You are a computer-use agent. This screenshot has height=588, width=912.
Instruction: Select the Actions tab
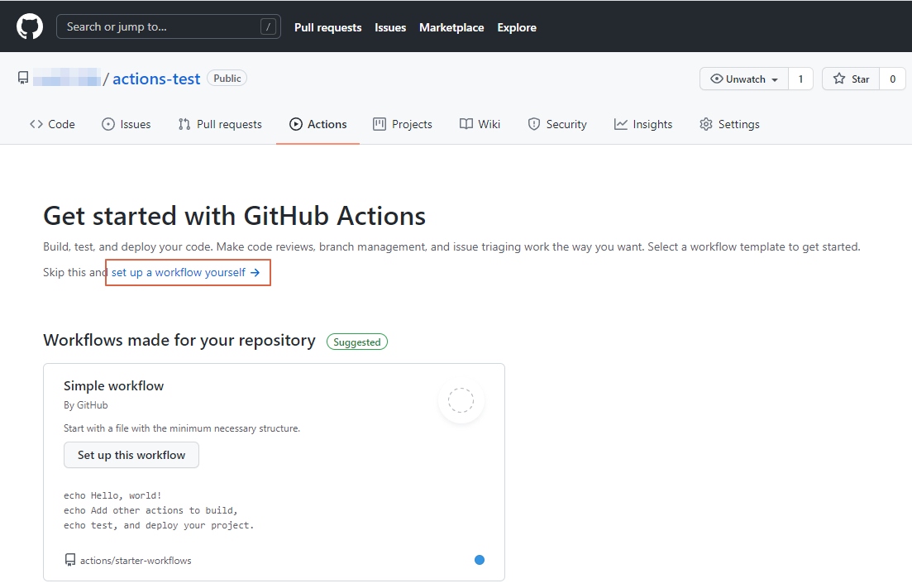click(x=318, y=124)
